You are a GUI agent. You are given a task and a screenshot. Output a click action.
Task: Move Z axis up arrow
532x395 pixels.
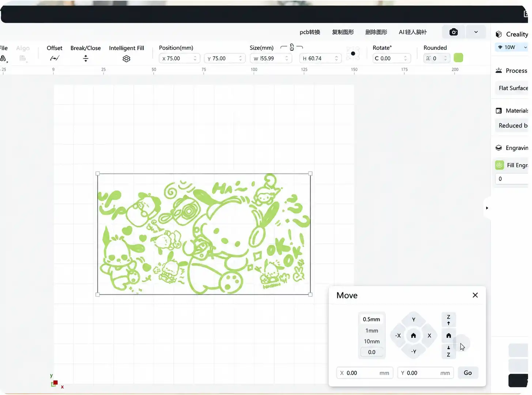[x=449, y=319]
